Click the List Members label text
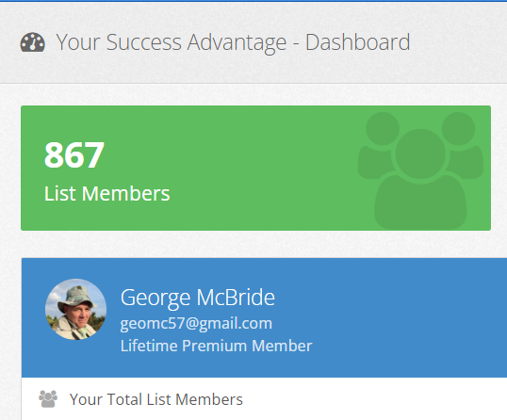Image resolution: width=507 pixels, height=420 pixels. (x=107, y=194)
